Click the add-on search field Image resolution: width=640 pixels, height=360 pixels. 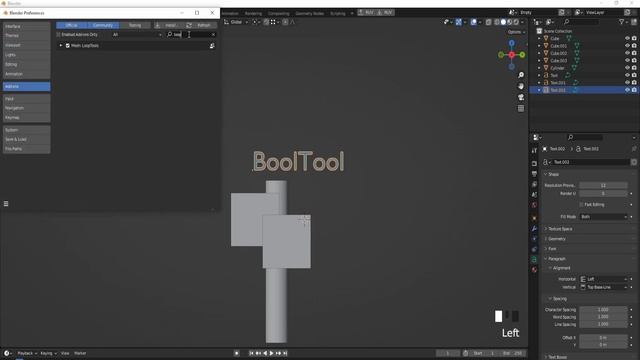(190, 35)
